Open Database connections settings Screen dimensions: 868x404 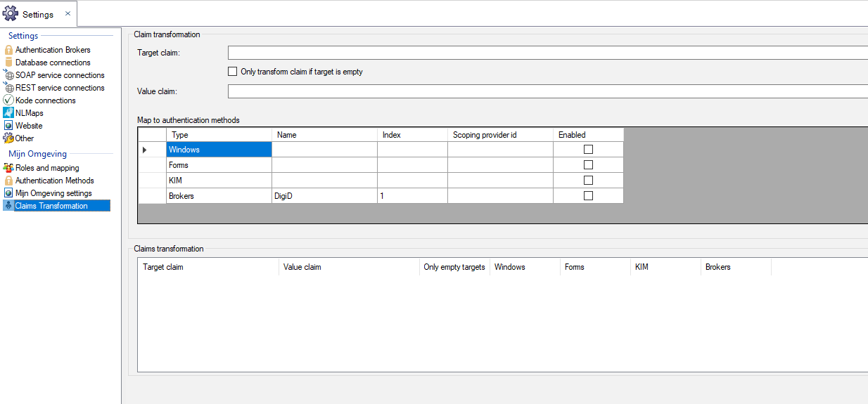point(53,63)
